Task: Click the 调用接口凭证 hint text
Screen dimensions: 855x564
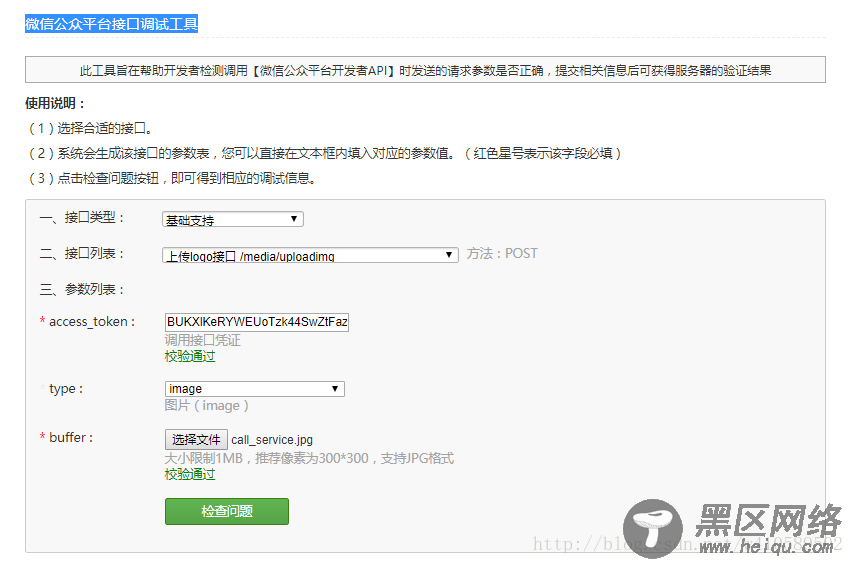Action: coord(202,340)
